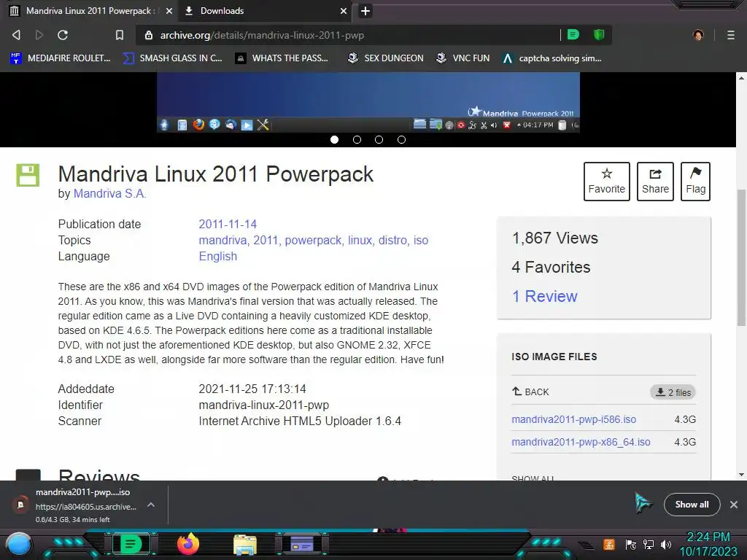
Task: Click the padlock site security icon
Action: (149, 35)
